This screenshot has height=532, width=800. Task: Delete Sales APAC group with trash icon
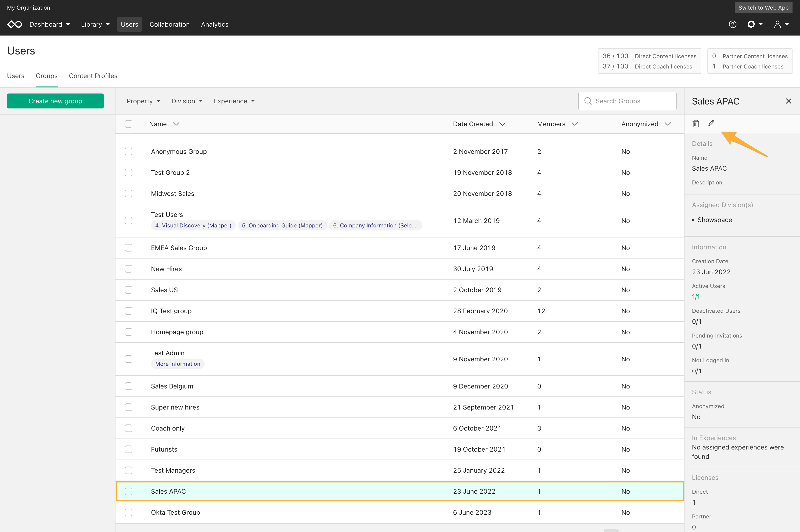click(x=695, y=123)
